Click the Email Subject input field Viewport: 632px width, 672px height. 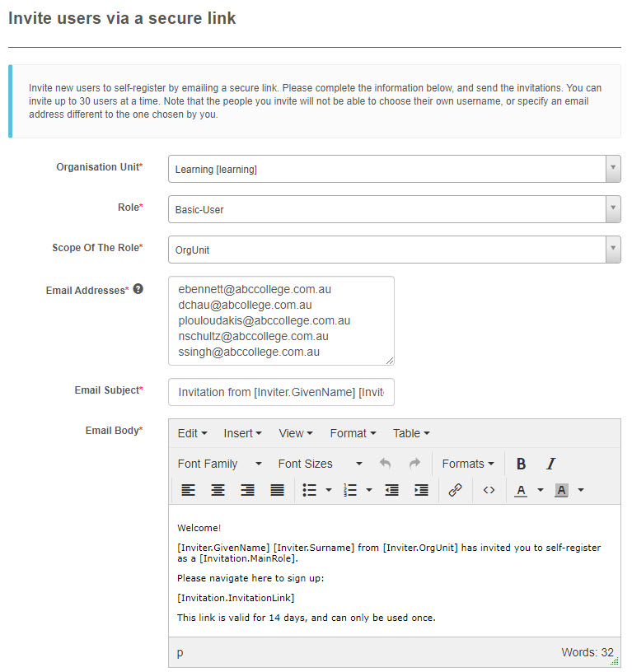click(281, 392)
